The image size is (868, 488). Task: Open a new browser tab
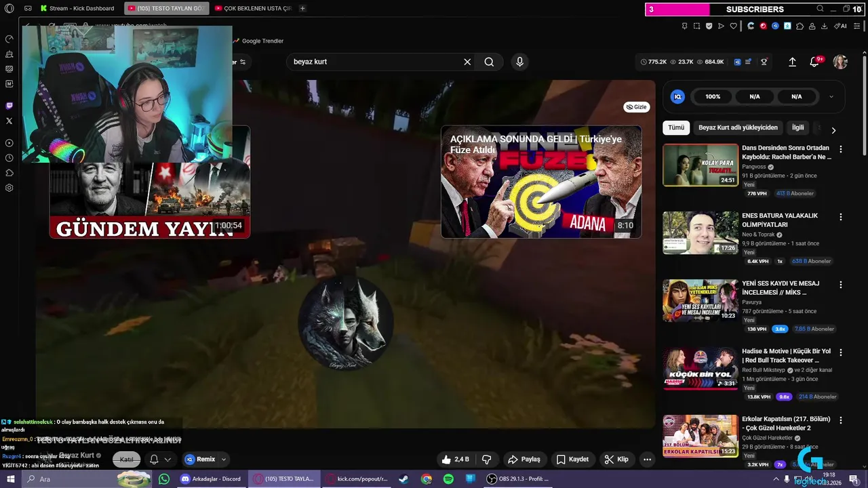coord(302,8)
